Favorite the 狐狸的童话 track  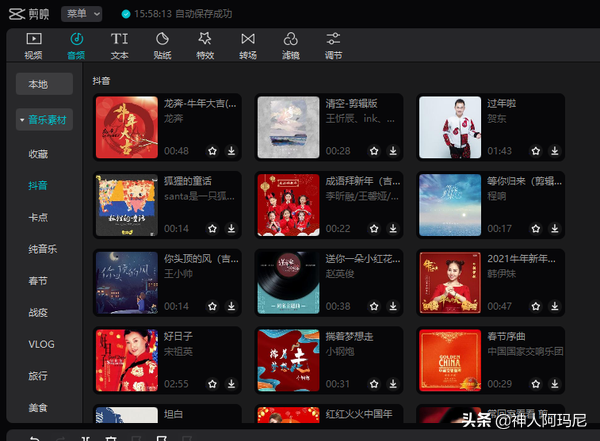click(212, 229)
